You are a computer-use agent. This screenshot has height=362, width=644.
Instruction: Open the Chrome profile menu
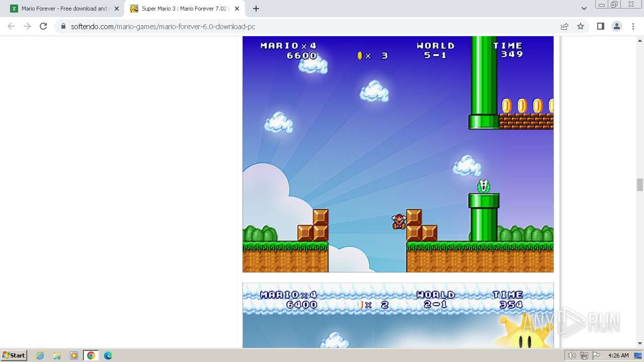pos(617,26)
